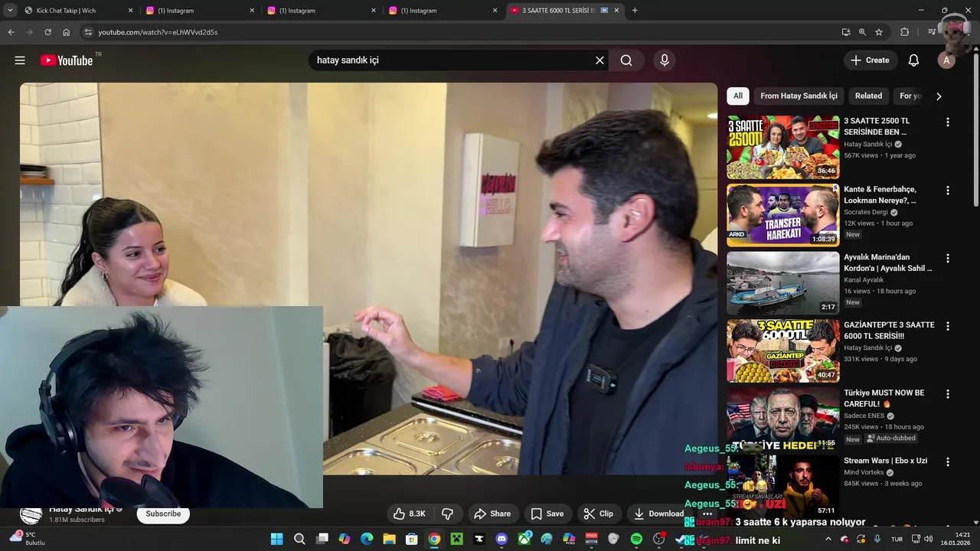Open Spotify from taskbar
The image size is (980, 551).
pyautogui.click(x=636, y=539)
